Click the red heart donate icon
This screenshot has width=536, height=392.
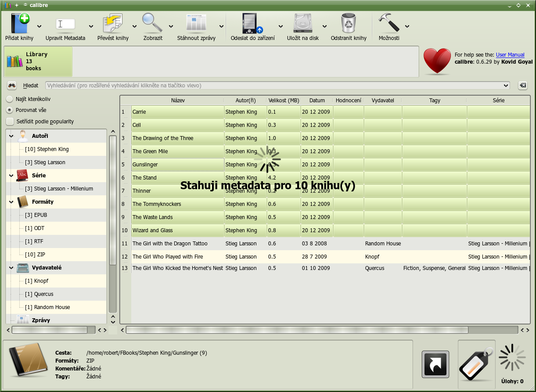[x=437, y=61]
